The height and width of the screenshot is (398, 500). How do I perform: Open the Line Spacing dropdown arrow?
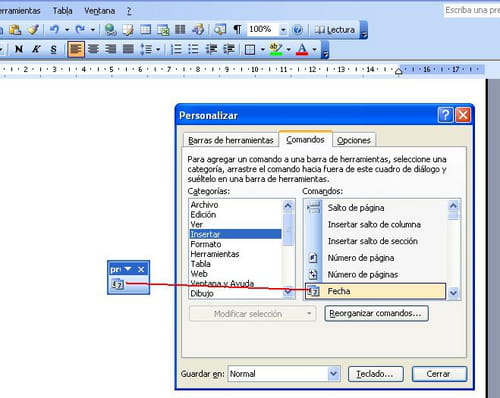click(x=158, y=50)
